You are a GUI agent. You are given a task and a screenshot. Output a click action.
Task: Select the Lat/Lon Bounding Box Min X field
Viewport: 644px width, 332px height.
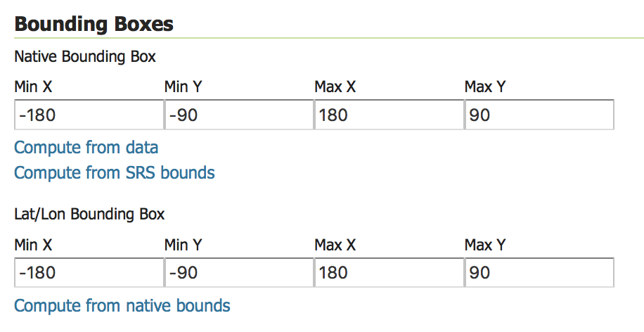[x=89, y=272]
